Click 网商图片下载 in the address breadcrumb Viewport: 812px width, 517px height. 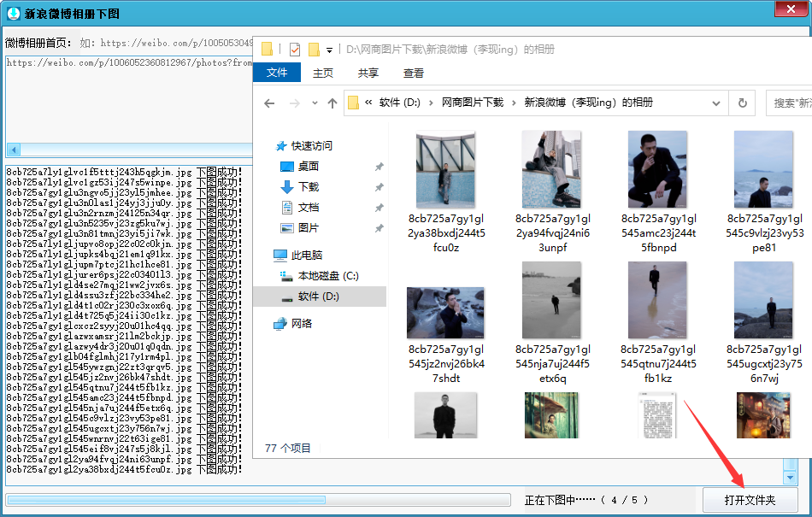(x=473, y=103)
